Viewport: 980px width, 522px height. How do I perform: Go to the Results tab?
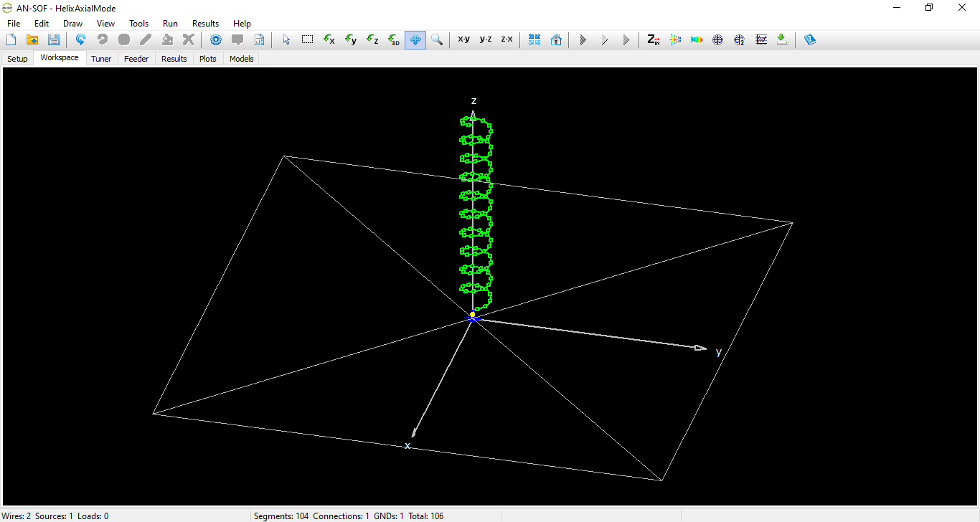click(x=174, y=59)
